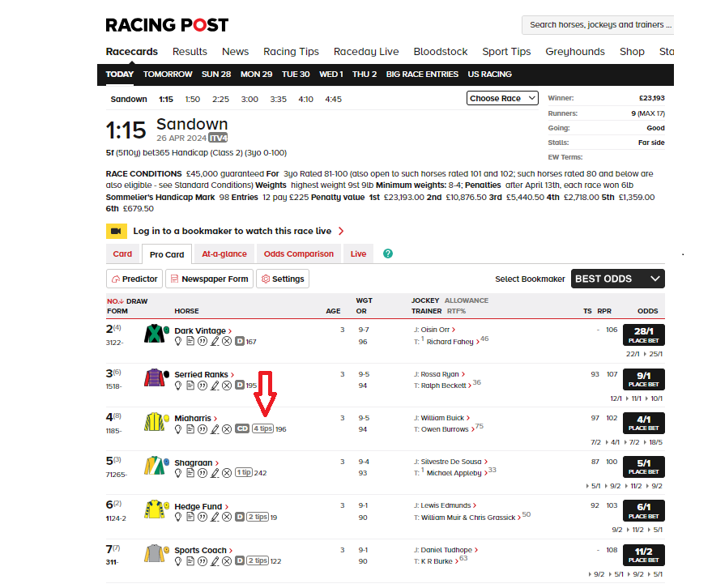Click the Newspaper Form button
712x588 pixels.
click(x=209, y=279)
